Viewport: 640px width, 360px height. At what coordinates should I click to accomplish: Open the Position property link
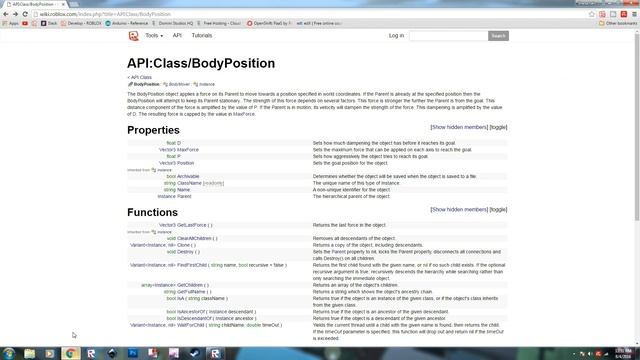click(x=185, y=163)
